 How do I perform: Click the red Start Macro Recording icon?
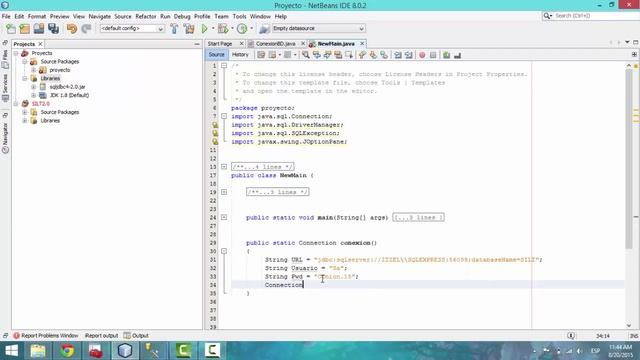422,55
